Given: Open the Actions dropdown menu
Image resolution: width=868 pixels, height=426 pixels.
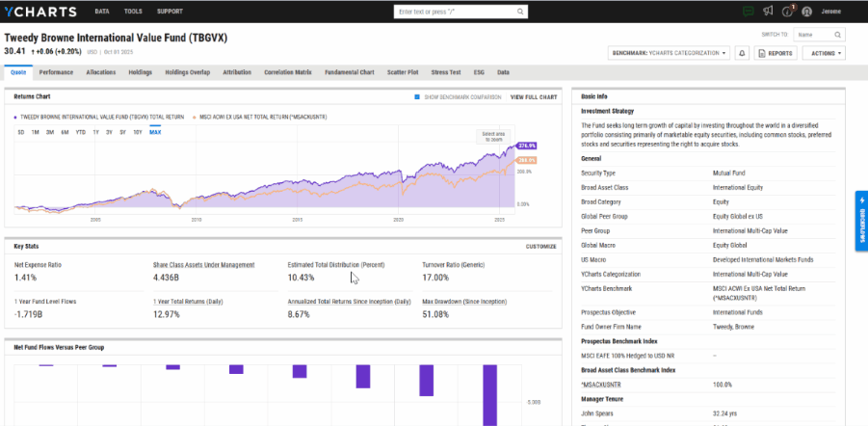Looking at the screenshot, I should pyautogui.click(x=824, y=53).
